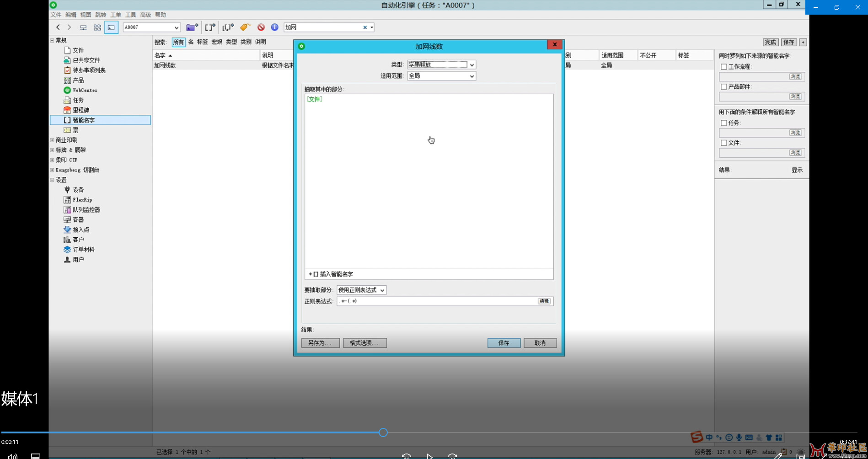Select the 标签 search filter
Screen dimensions: 868x459
203,42
